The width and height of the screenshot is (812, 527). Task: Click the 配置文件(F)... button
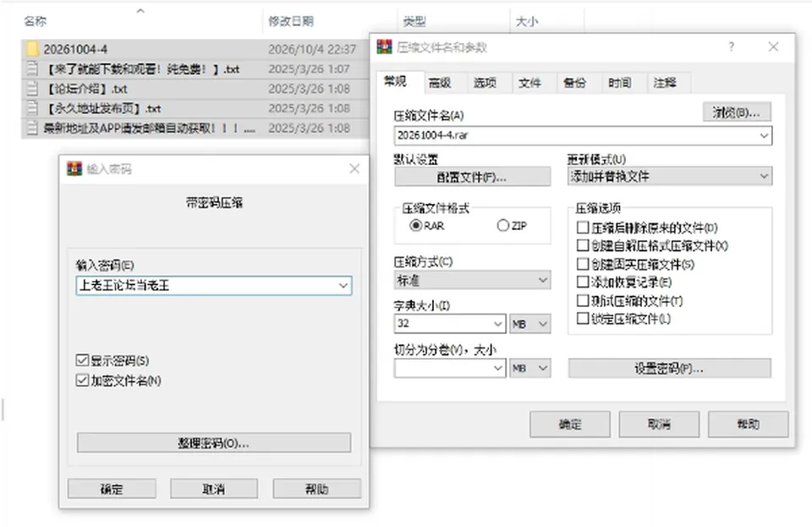(x=472, y=177)
